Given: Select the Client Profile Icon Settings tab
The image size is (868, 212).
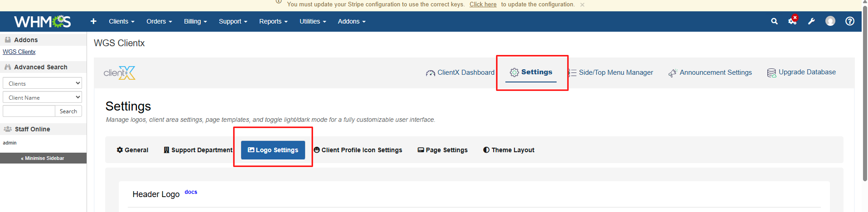Looking at the screenshot, I should [358, 150].
